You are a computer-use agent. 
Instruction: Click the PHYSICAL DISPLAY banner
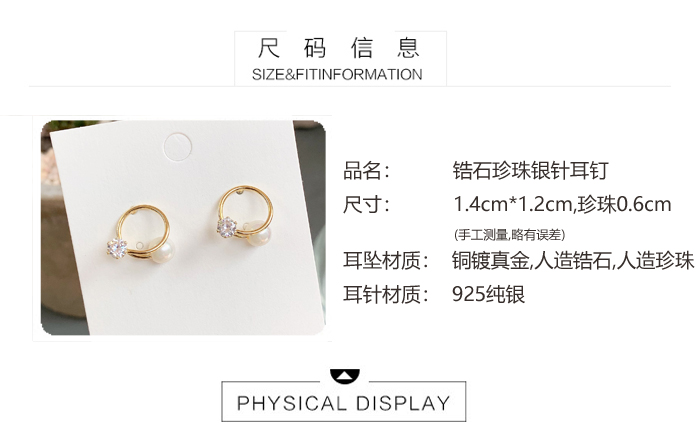344,402
